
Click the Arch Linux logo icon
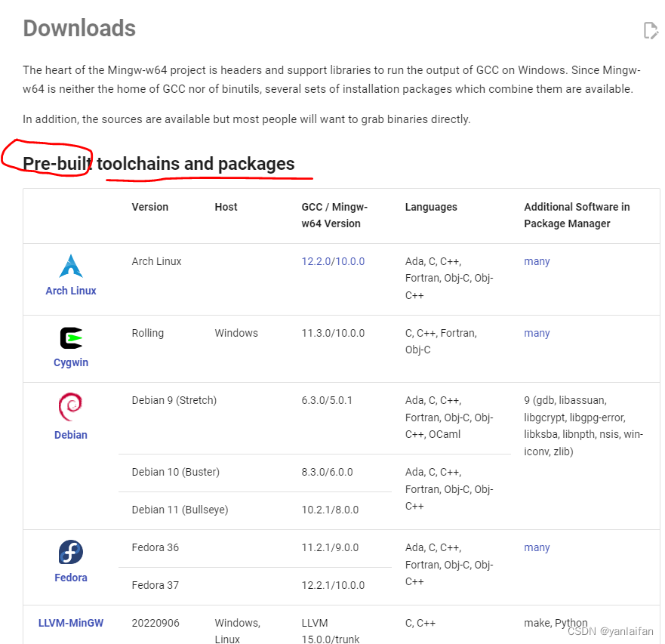tap(71, 266)
